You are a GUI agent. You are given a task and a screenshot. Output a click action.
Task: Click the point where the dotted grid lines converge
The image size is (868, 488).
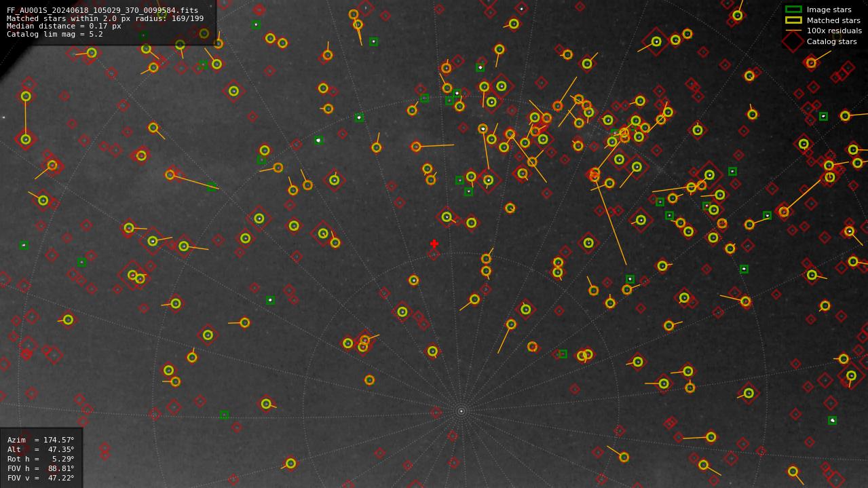[461, 411]
